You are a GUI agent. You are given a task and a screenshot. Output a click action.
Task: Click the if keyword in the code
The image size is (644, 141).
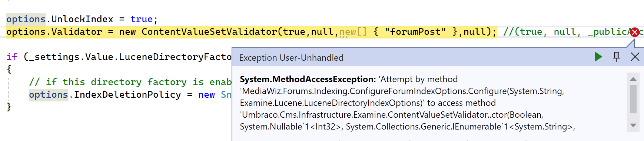click(x=12, y=57)
